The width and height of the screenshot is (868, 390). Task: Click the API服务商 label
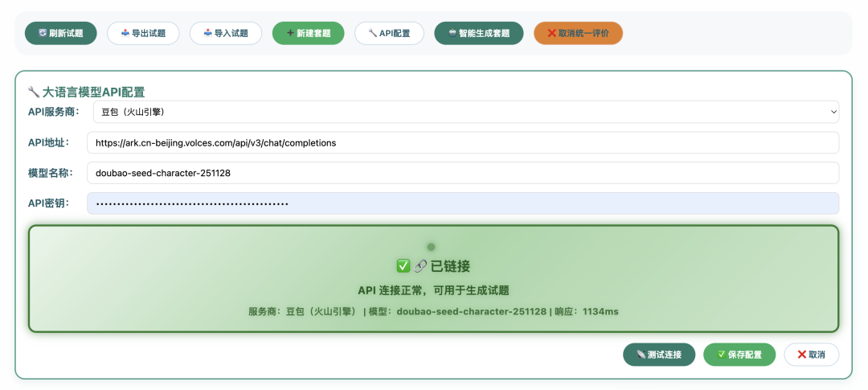pyautogui.click(x=54, y=112)
